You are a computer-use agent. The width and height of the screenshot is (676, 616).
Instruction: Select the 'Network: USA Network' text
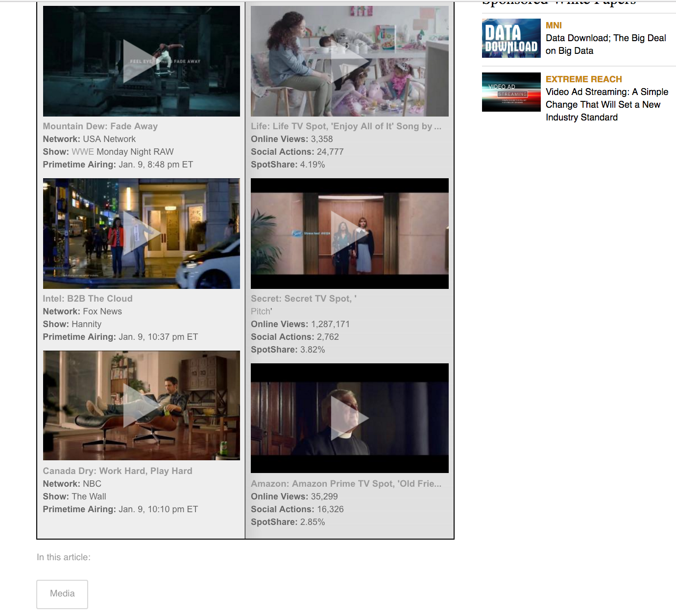pyautogui.click(x=89, y=139)
